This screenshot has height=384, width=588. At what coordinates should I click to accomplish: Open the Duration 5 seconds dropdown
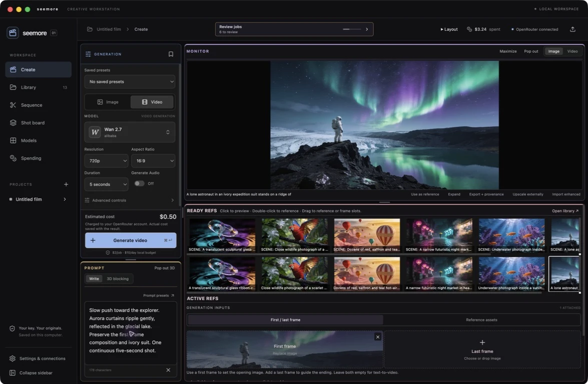(x=106, y=184)
